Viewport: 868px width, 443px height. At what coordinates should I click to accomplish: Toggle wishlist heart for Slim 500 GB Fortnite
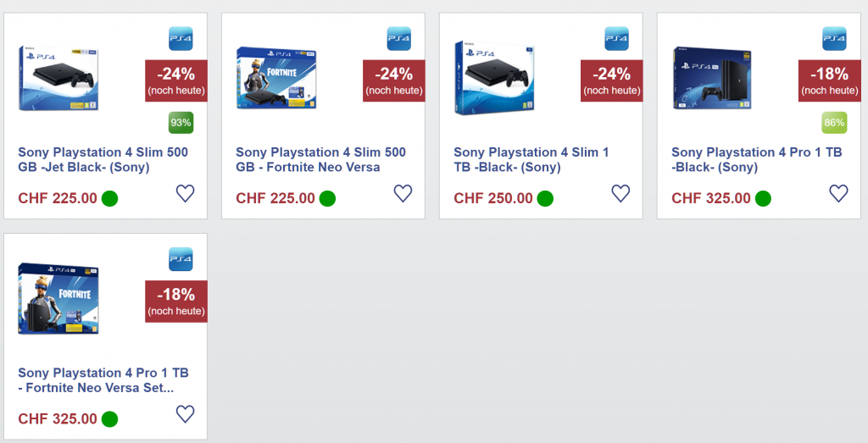coord(403,193)
